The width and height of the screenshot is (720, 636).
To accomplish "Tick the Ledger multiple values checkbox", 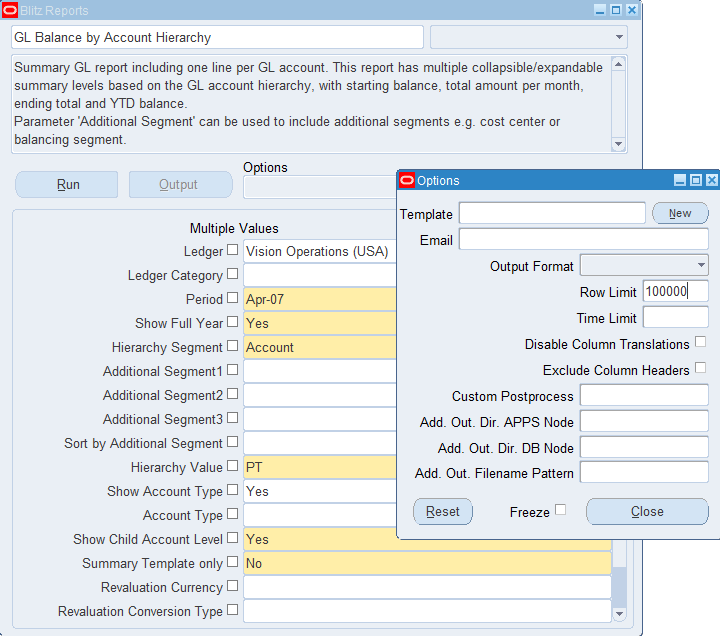I will (x=233, y=249).
